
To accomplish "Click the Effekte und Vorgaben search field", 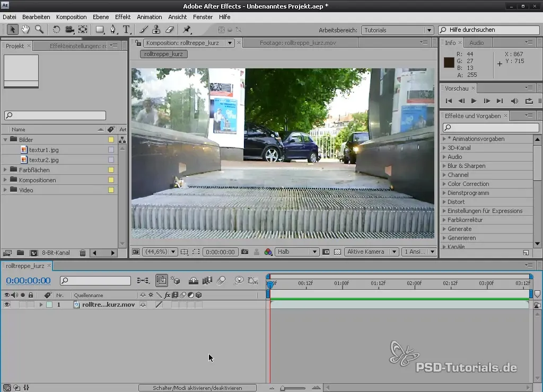I will [x=491, y=127].
